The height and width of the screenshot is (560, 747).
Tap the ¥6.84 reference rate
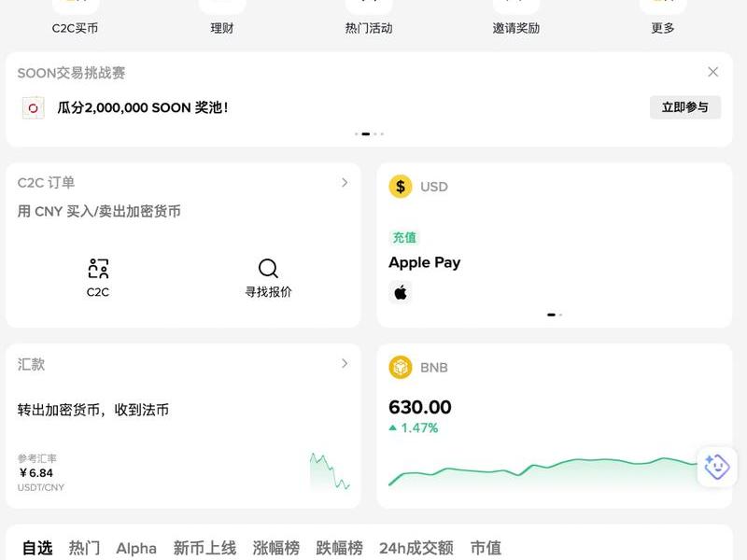point(35,473)
